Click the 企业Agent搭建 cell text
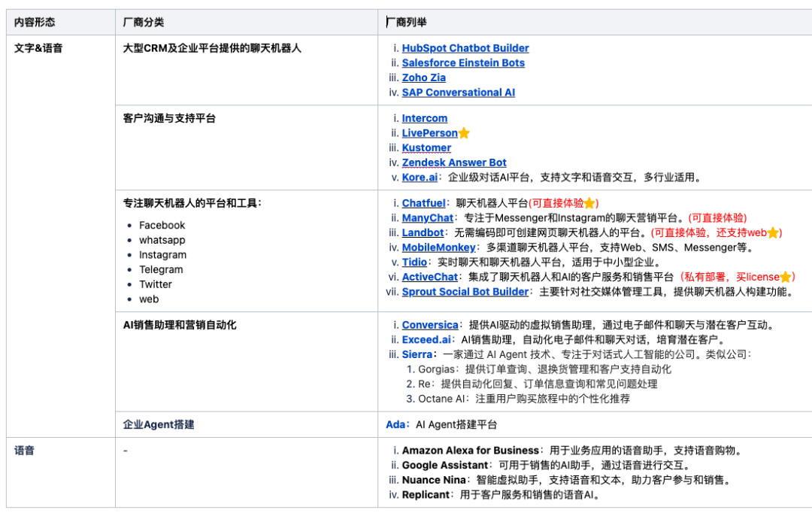Viewport: 812px width, 516px height. click(x=159, y=425)
